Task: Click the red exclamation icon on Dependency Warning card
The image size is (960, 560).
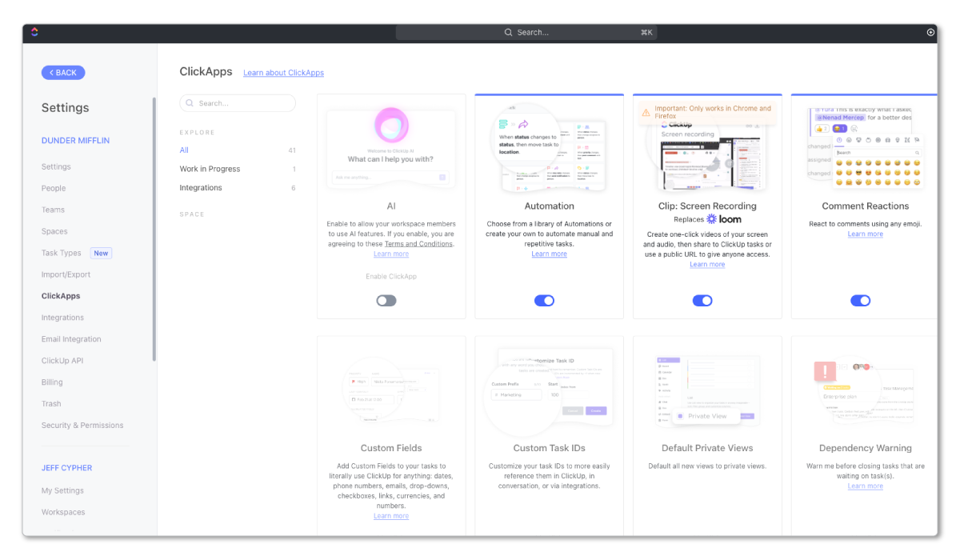Action: click(x=825, y=370)
